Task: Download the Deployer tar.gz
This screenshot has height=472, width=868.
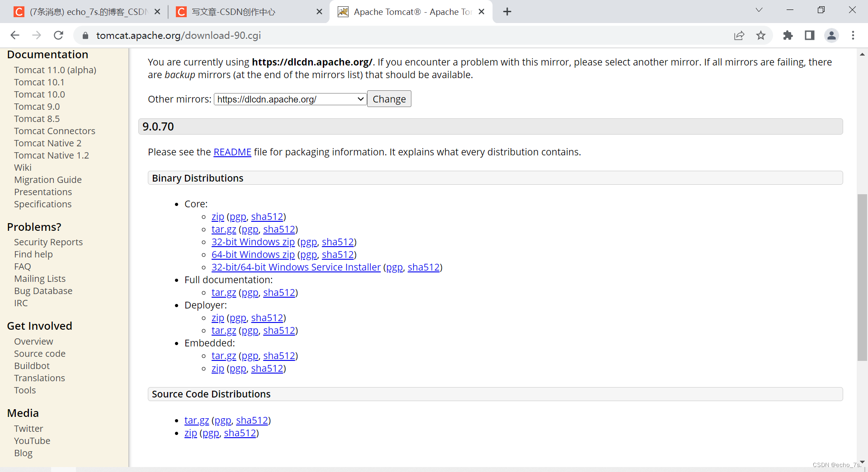Action: [224, 331]
